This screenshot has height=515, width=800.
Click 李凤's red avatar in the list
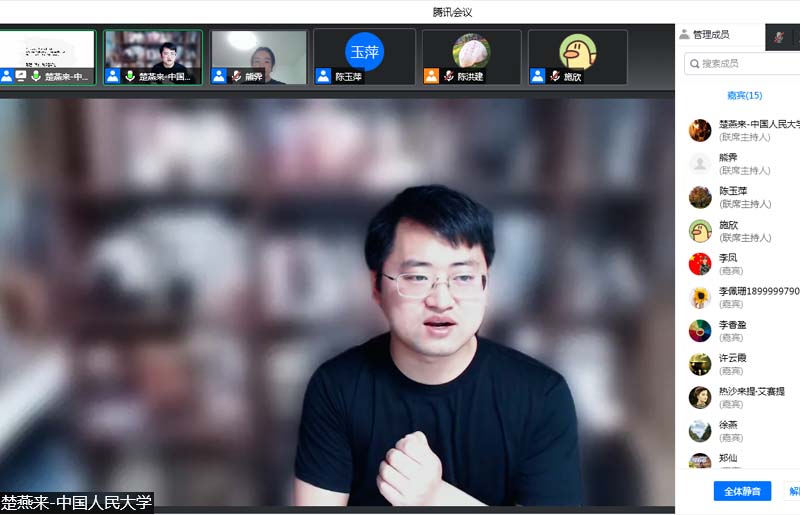point(700,264)
